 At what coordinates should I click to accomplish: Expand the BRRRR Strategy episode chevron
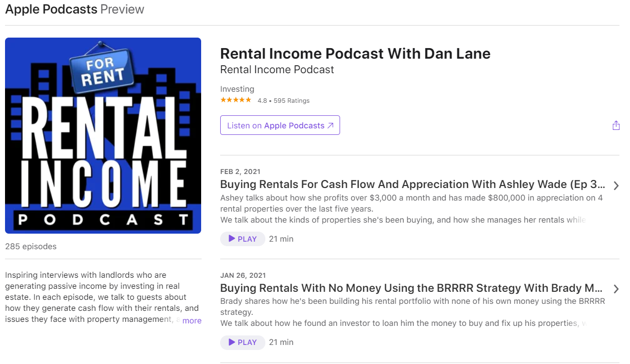616,289
